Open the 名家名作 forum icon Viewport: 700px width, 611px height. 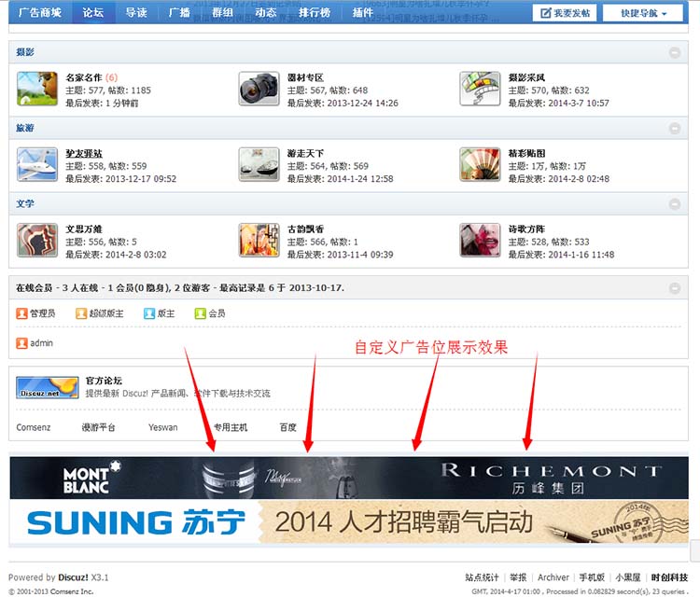click(x=37, y=89)
